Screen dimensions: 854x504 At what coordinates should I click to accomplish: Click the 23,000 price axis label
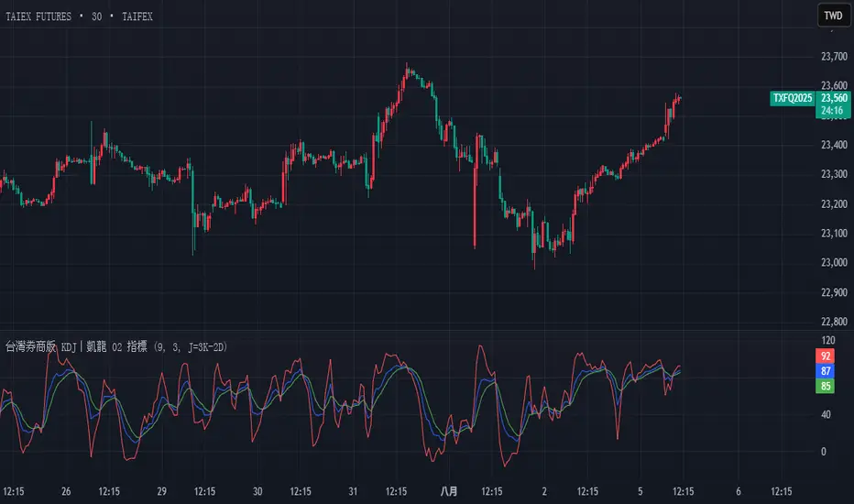(835, 263)
